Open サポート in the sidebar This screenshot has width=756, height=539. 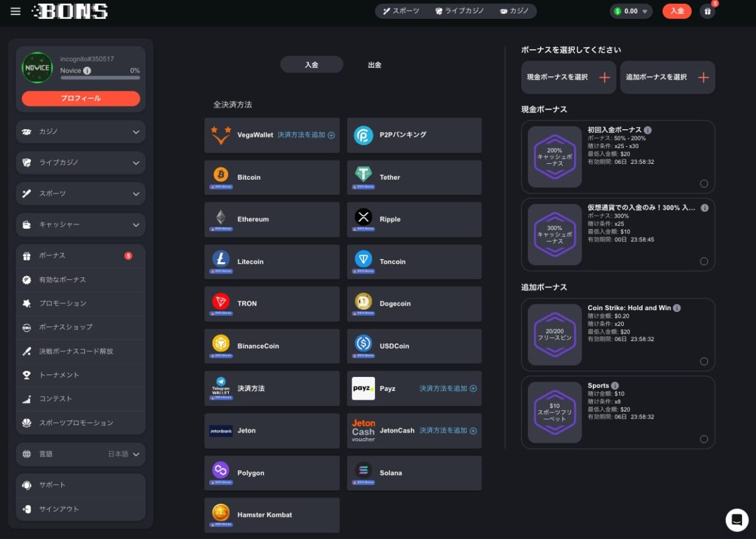pyautogui.click(x=81, y=485)
